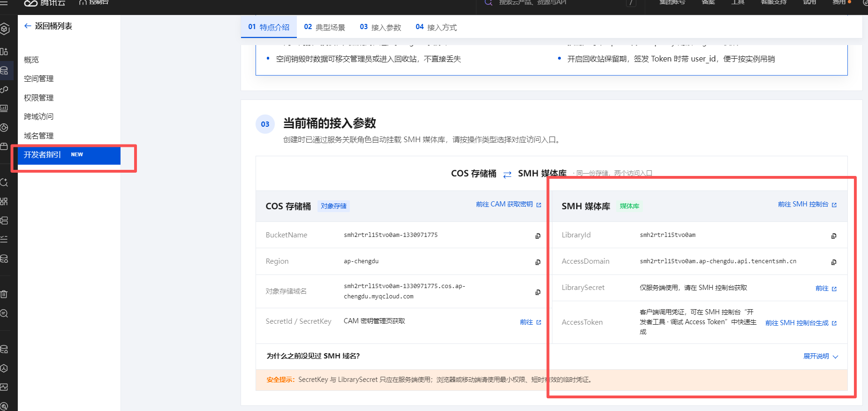Select the BucketName value smh2rtrl15tvo0am-1330971775

tap(391, 235)
